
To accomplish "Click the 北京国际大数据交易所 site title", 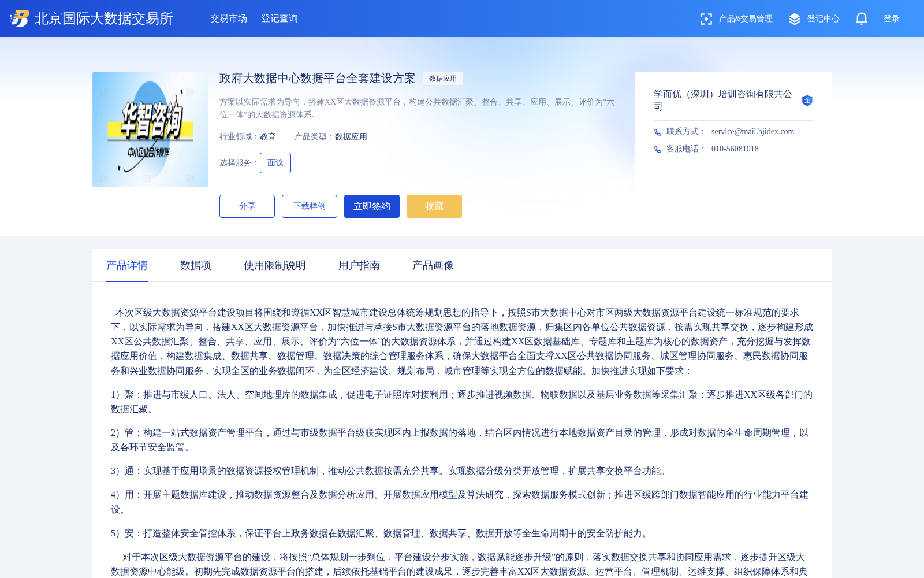I will [x=104, y=18].
